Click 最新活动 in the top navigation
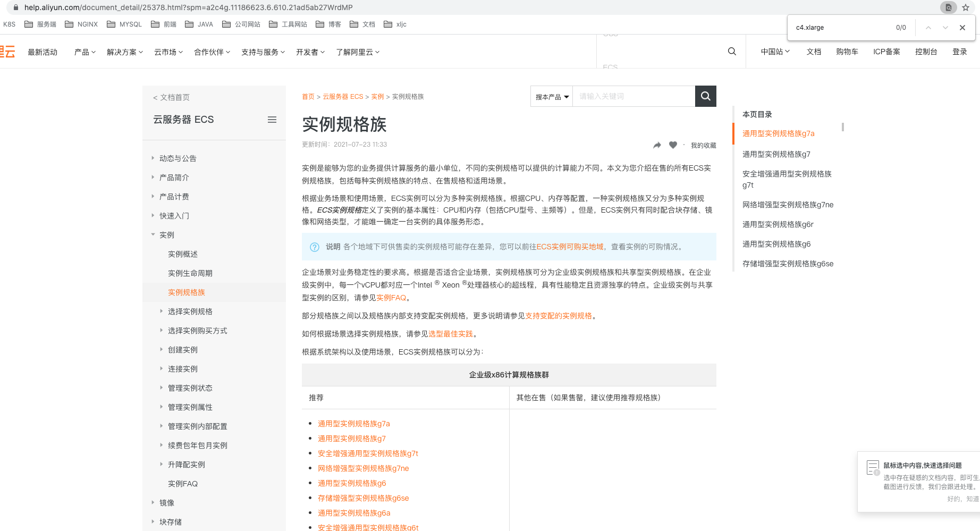The height and width of the screenshot is (531, 980). click(43, 52)
